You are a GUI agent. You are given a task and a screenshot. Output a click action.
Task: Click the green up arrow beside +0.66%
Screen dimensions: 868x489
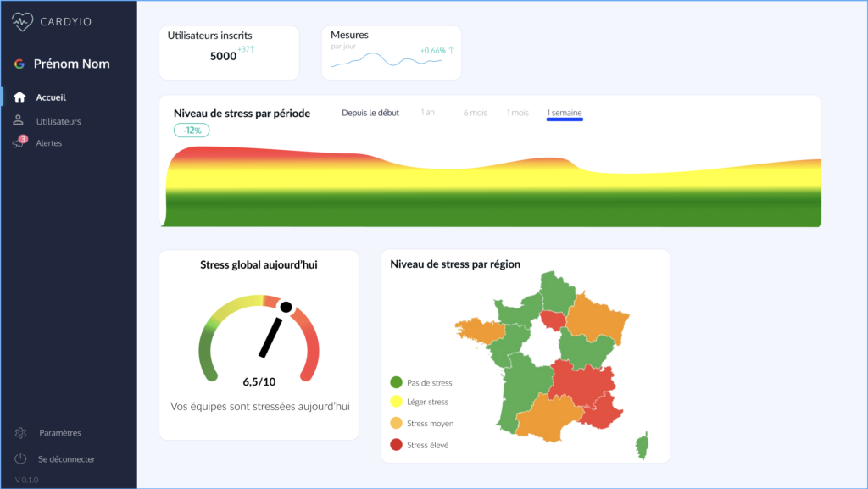[x=452, y=50]
